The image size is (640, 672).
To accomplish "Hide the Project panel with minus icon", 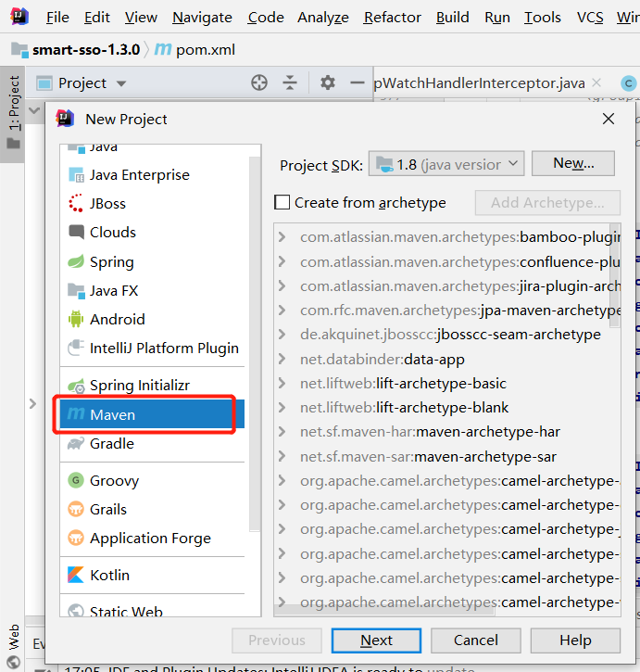I will [357, 82].
